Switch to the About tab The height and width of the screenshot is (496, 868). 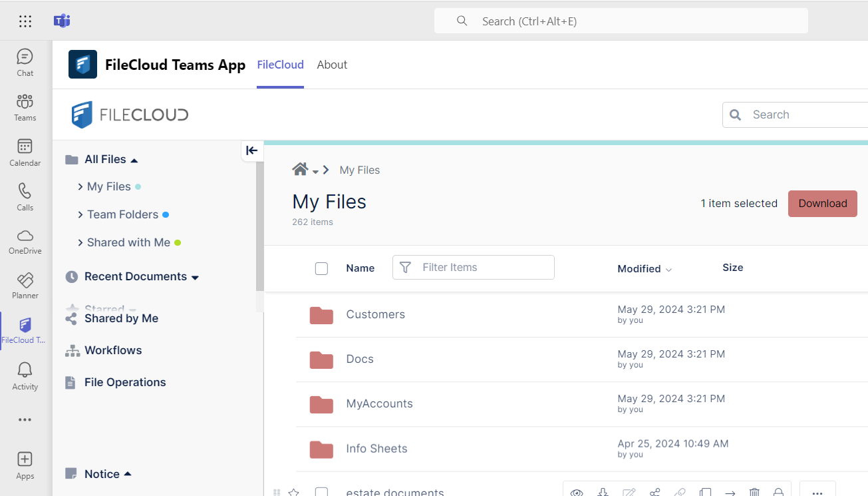332,65
